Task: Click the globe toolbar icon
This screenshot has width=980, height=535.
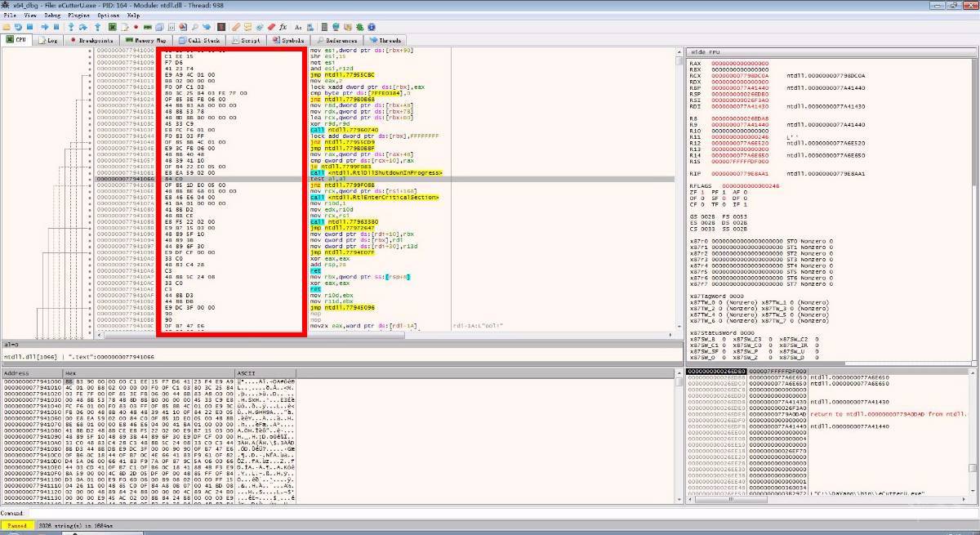Action: (x=336, y=27)
